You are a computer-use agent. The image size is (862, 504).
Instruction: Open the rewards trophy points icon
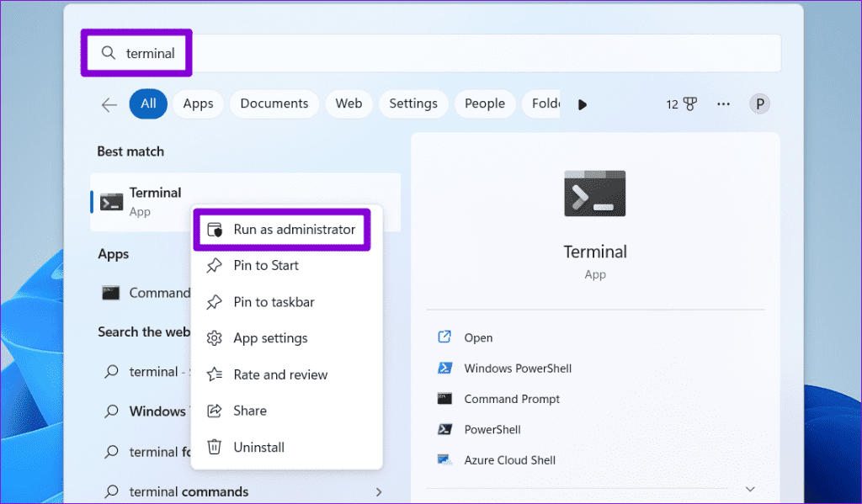tap(689, 104)
